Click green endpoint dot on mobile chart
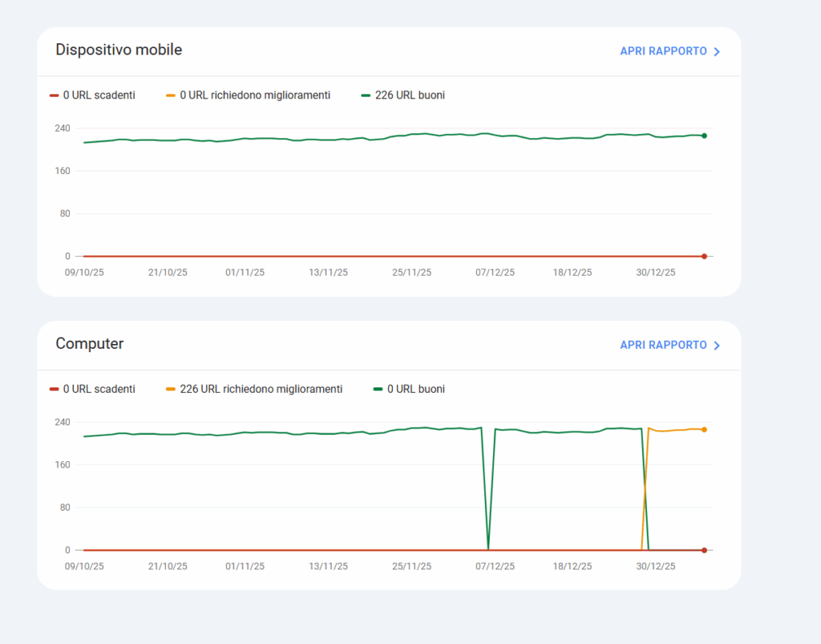Viewport: 821px width, 644px height. pyautogui.click(x=704, y=136)
